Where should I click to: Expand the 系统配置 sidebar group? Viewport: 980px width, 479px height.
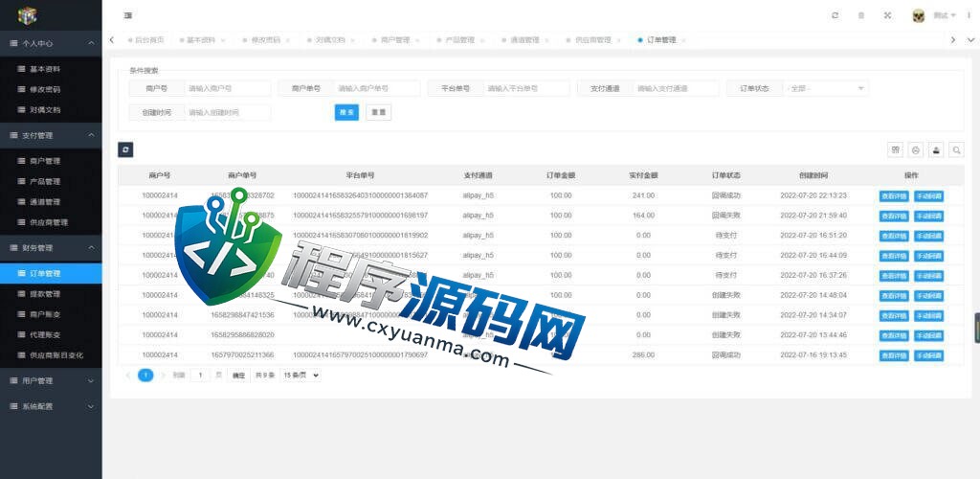click(51, 406)
